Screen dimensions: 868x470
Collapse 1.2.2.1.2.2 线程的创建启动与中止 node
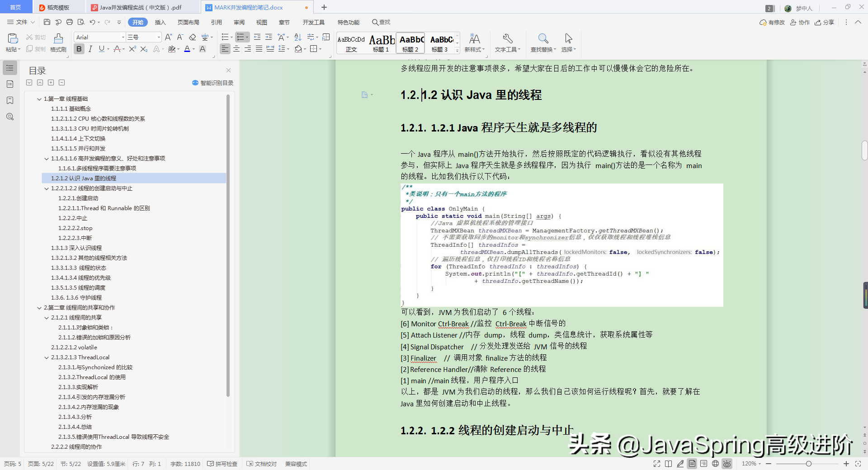pyautogui.click(x=47, y=188)
